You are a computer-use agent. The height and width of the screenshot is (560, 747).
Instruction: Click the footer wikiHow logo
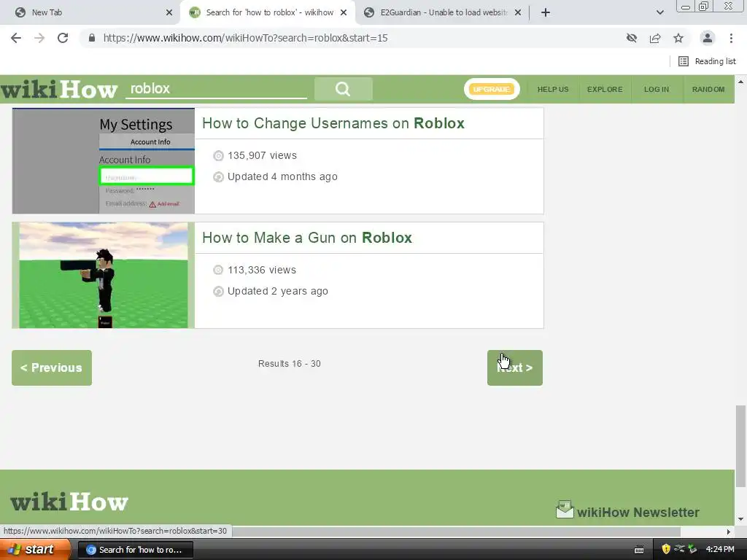(69, 502)
